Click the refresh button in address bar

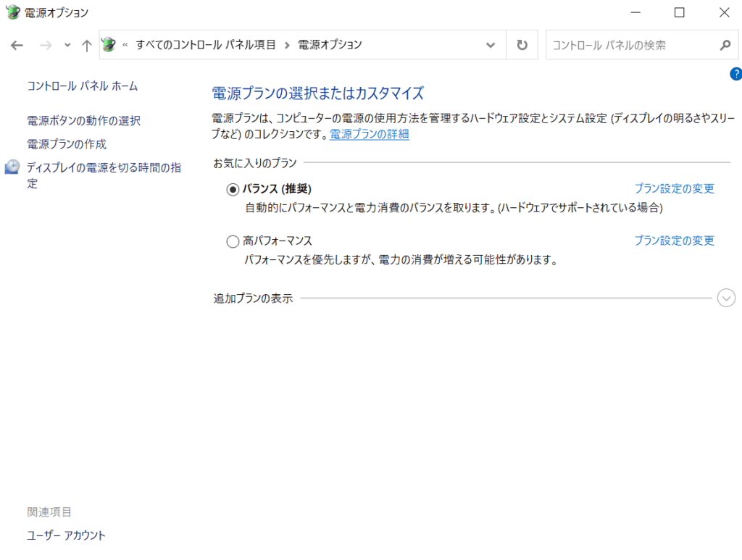click(522, 45)
